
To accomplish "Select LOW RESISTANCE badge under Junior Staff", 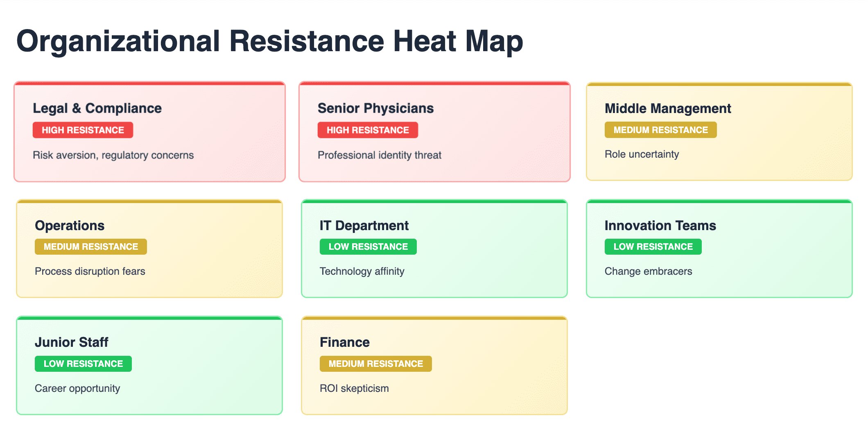I will [83, 364].
